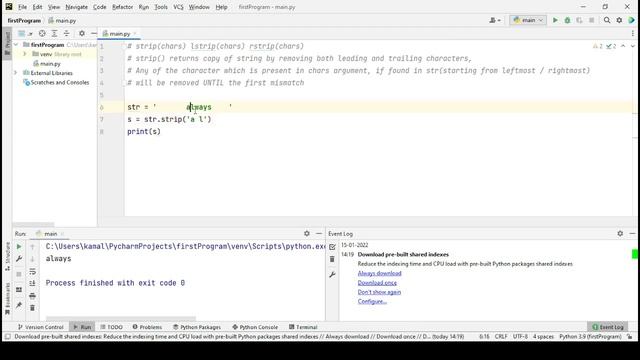This screenshot has height=360, width=640.
Task: Clear all Event Log entries trash icon
Action: point(332,259)
